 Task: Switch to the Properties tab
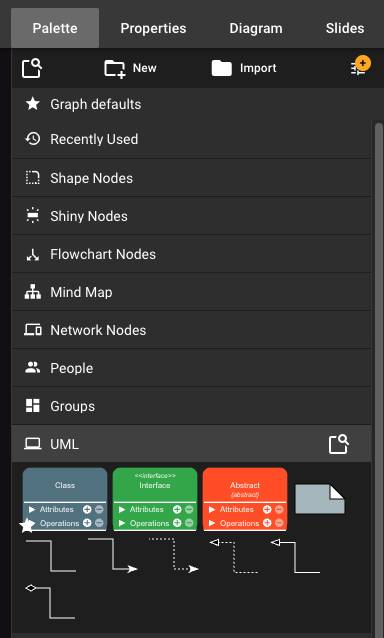pos(153,28)
